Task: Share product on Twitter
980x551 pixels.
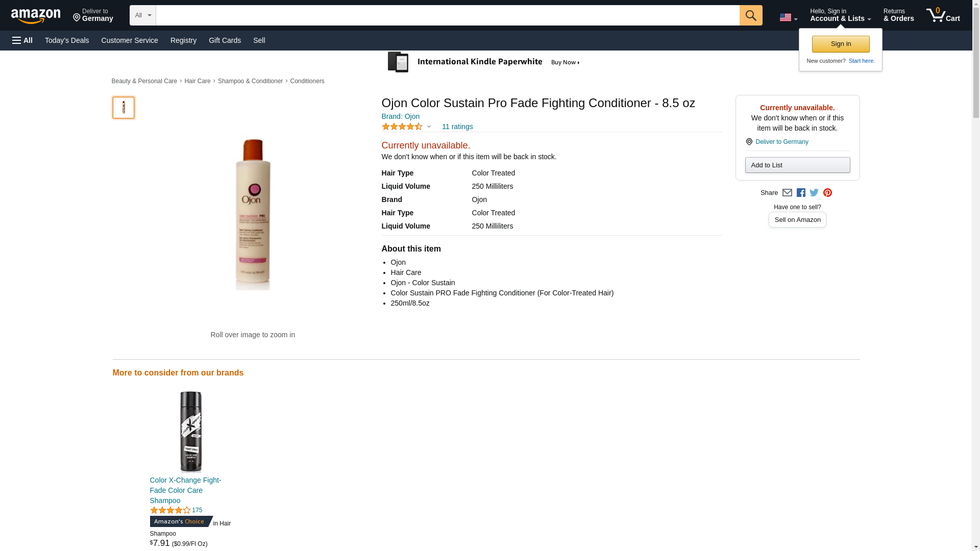Action: [x=814, y=193]
